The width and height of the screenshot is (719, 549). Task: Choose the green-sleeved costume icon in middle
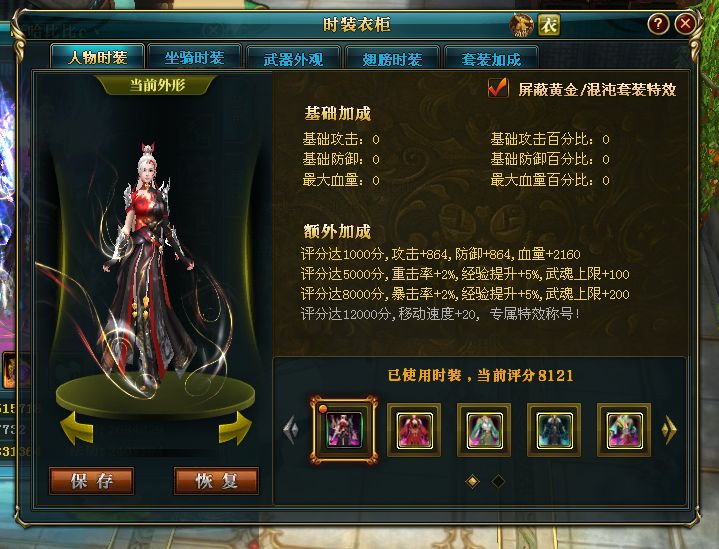pos(484,430)
